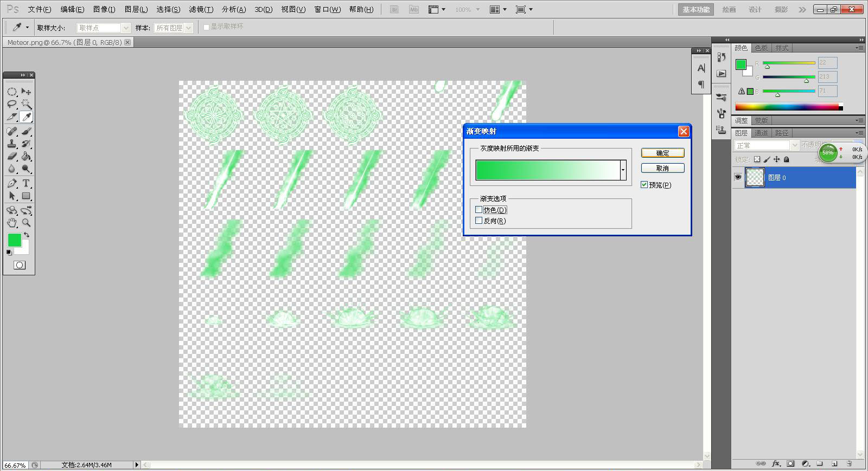Click the add layer mask icon
This screenshot has width=868, height=471.
790,463
